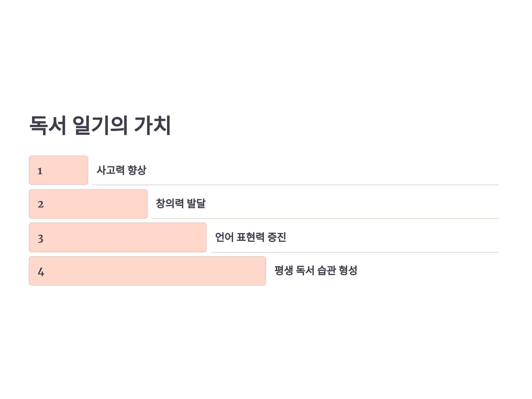This screenshot has width=532, height=399.
Task: Select the digit 3 in the third box
Action: click(40, 239)
